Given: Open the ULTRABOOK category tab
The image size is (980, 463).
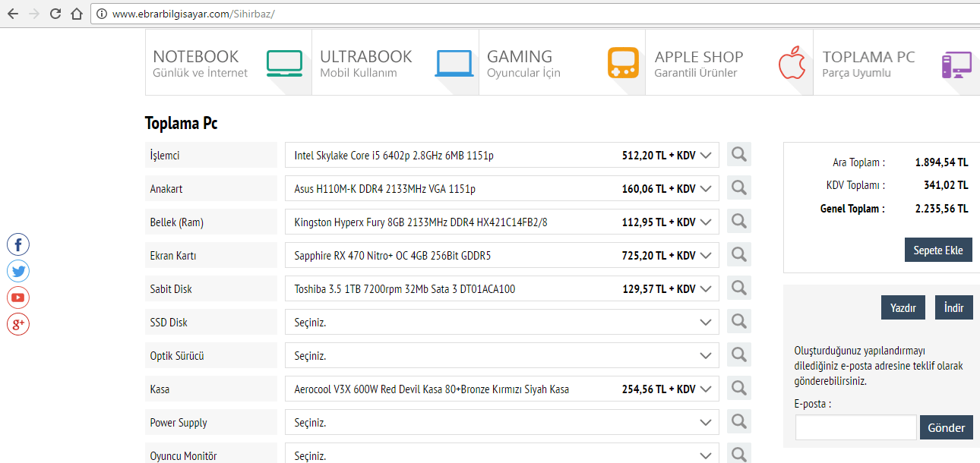Looking at the screenshot, I should click(395, 63).
